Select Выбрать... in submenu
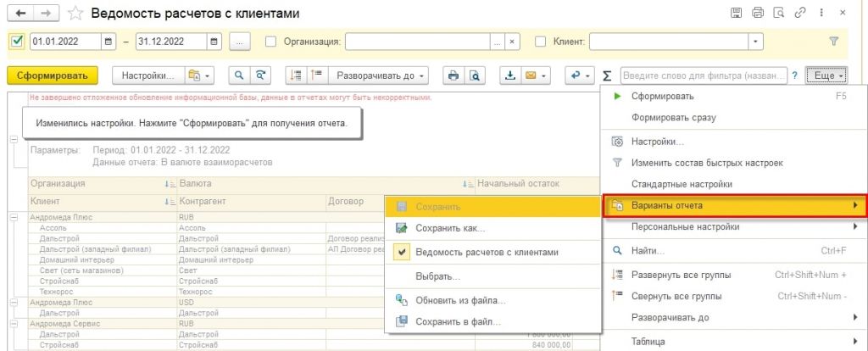868x351 pixels. [492, 276]
